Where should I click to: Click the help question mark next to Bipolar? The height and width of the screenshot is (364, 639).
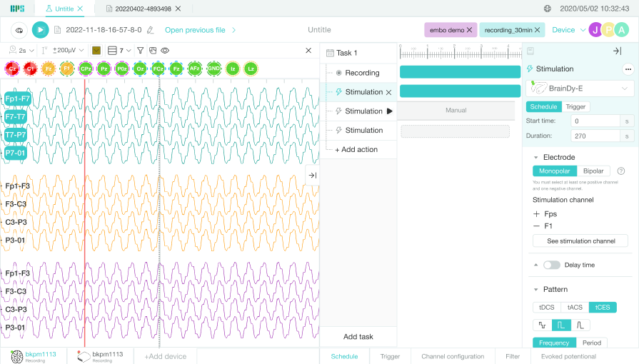coord(621,171)
